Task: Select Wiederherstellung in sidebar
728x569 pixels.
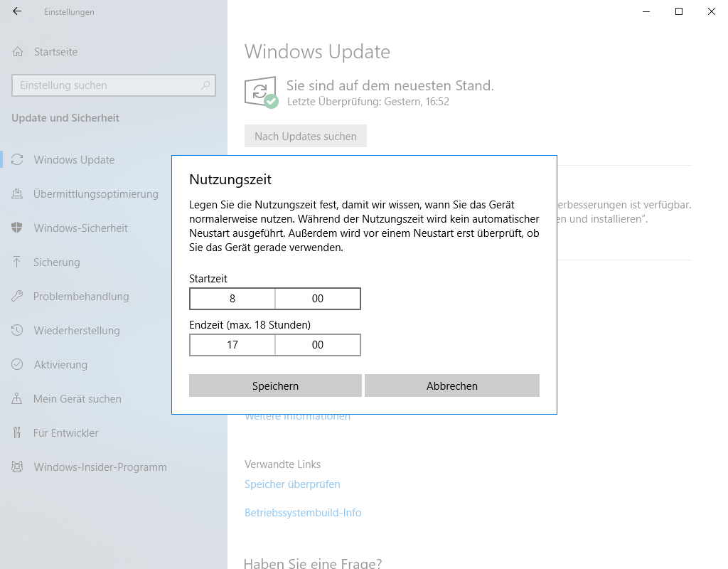Action: pyautogui.click(x=77, y=330)
